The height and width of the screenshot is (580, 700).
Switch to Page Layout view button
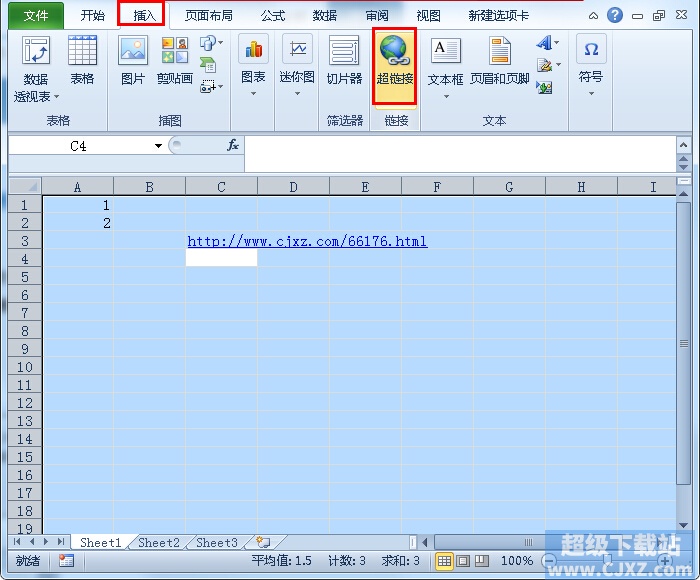(463, 561)
